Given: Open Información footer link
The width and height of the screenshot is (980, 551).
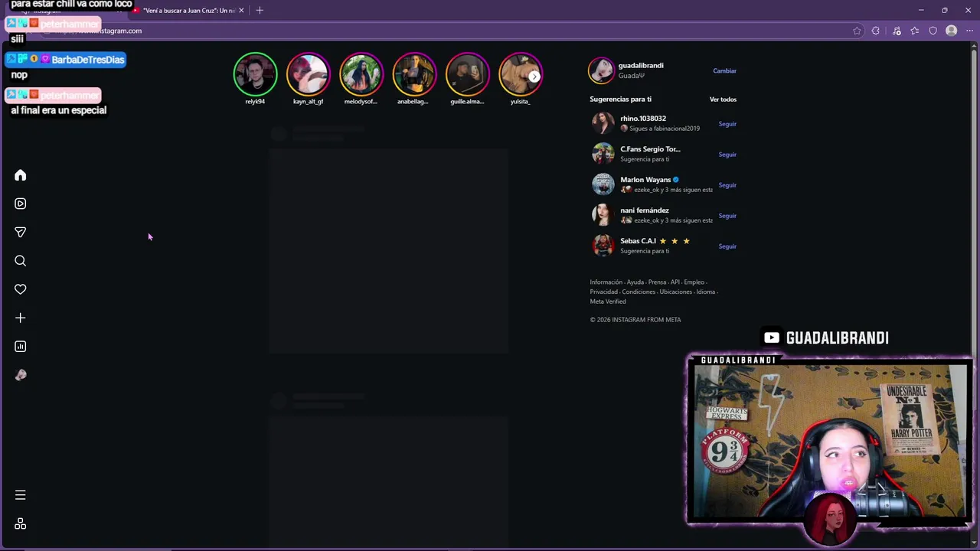Looking at the screenshot, I should pyautogui.click(x=606, y=282).
